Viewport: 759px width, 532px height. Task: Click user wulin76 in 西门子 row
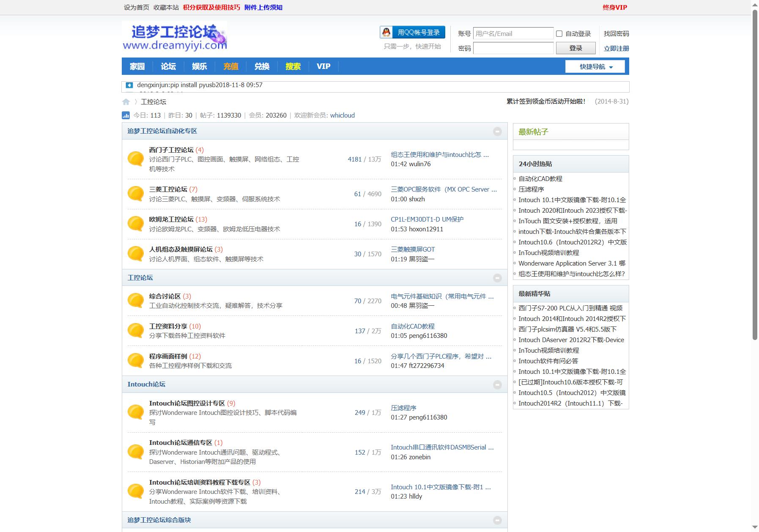point(420,164)
